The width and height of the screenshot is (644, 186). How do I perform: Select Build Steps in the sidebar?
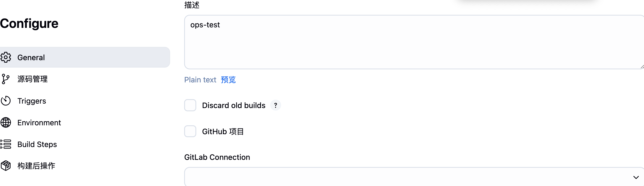(x=37, y=144)
